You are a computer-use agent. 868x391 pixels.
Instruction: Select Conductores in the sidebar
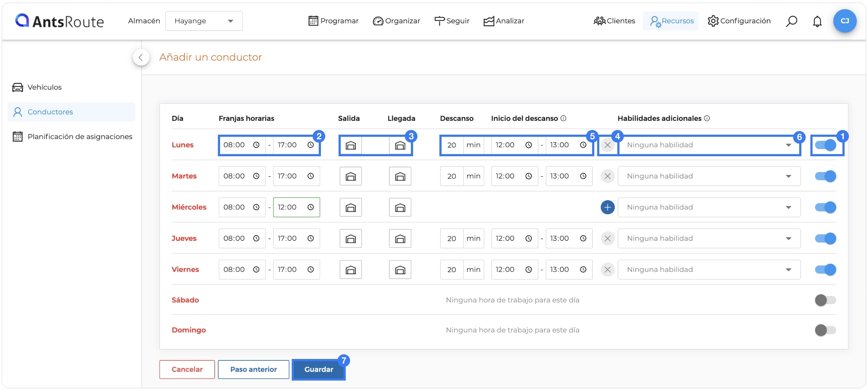tap(71, 112)
